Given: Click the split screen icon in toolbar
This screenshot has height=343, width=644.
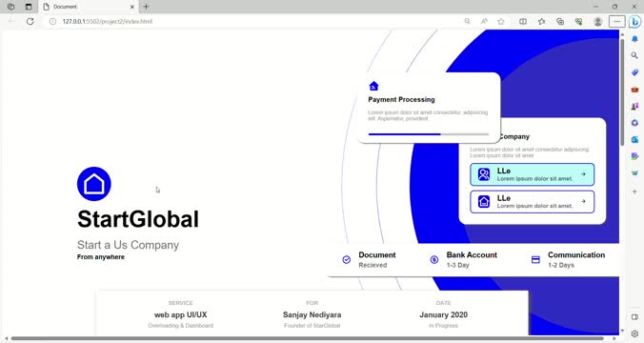Looking at the screenshot, I should coord(523,21).
